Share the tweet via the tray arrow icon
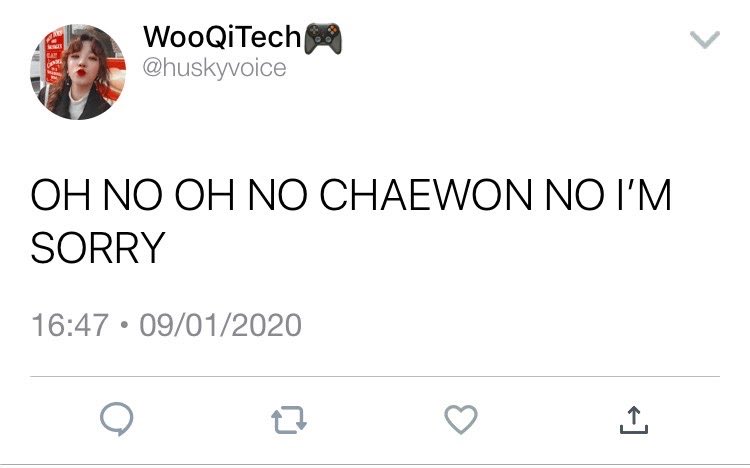The width and height of the screenshot is (750, 468). click(x=634, y=420)
